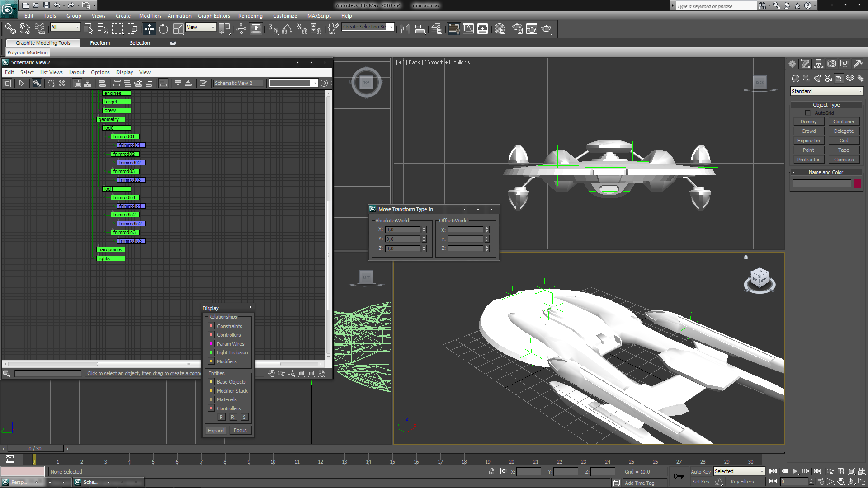Open Curve Editor from main toolbar
The width and height of the screenshot is (868, 488).
[468, 29]
